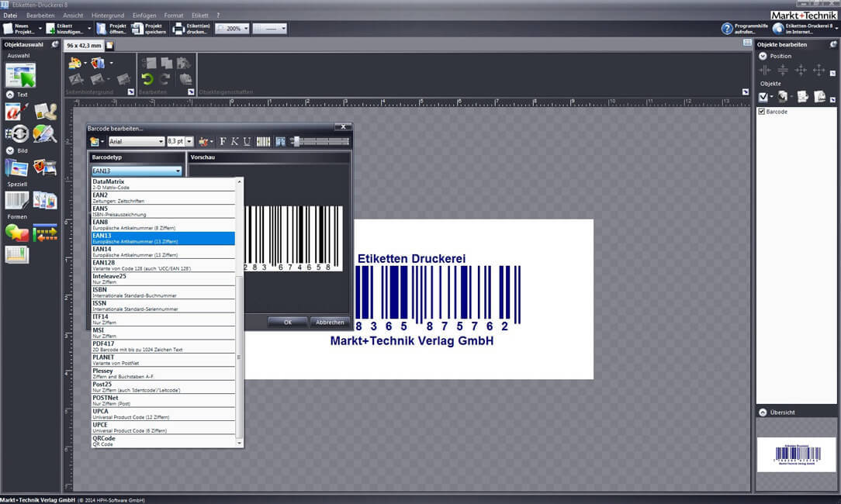The image size is (841, 504).
Task: Toggle underline U in barcode dialog
Action: tap(247, 141)
